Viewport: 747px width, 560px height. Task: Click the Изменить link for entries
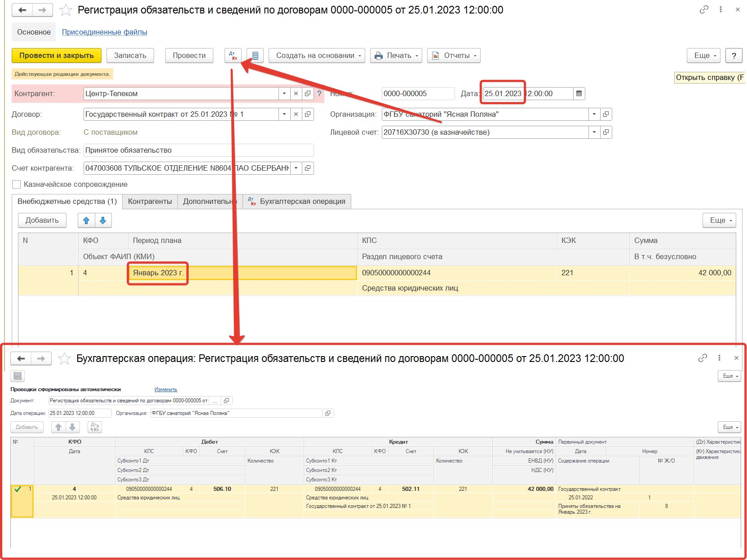point(166,389)
